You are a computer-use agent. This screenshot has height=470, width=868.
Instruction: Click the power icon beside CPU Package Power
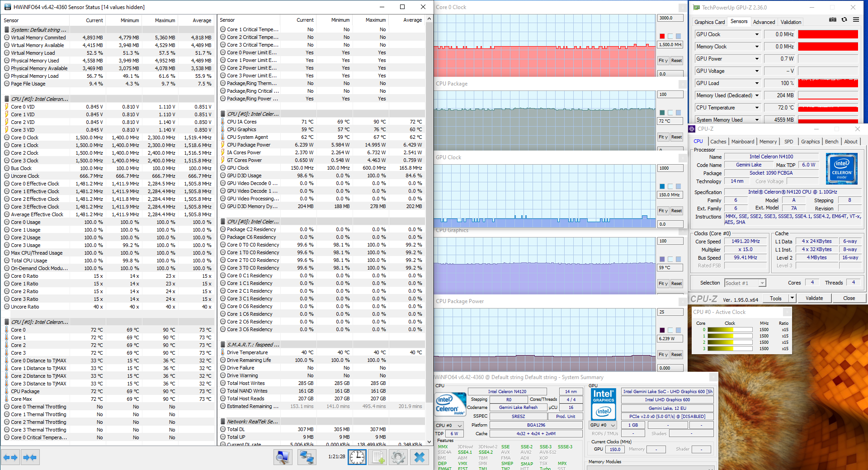(223, 145)
